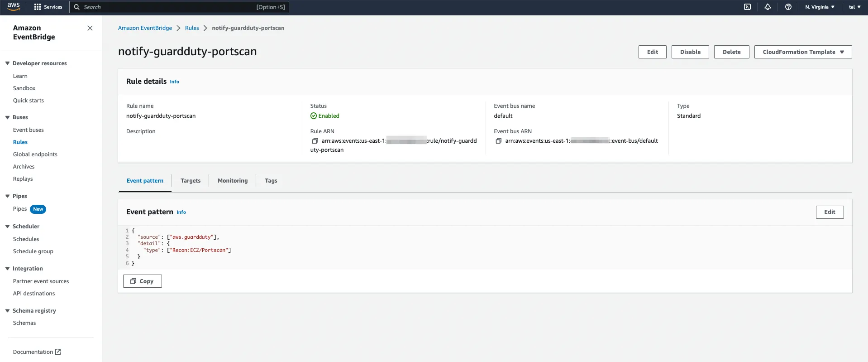This screenshot has width=868, height=362.
Task: Delete the rule with Delete button
Action: click(731, 52)
